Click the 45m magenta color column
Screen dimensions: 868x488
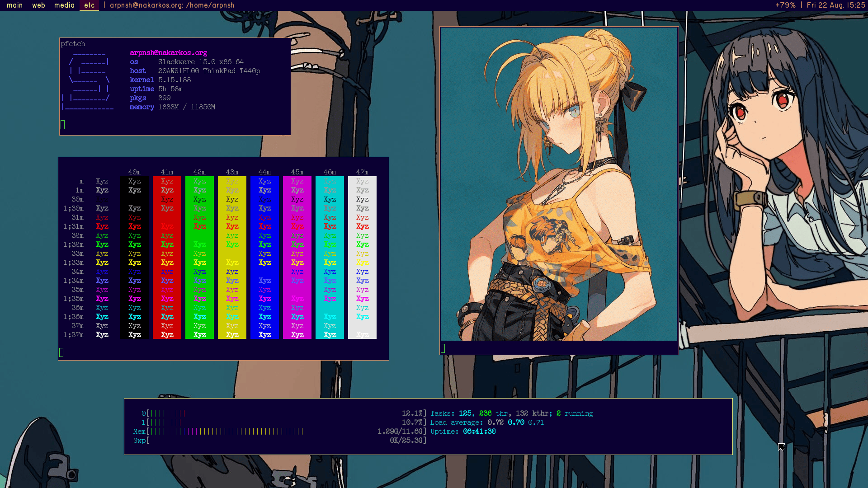pos(297,258)
